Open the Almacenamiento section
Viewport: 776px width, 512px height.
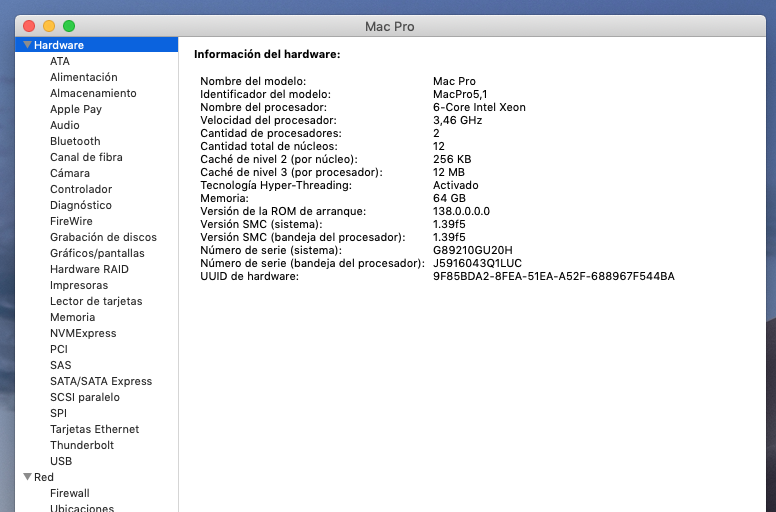pos(93,93)
